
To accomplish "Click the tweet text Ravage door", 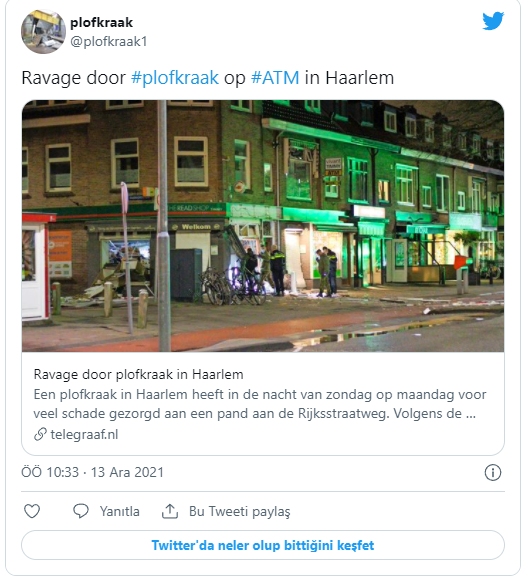I will tap(73, 78).
